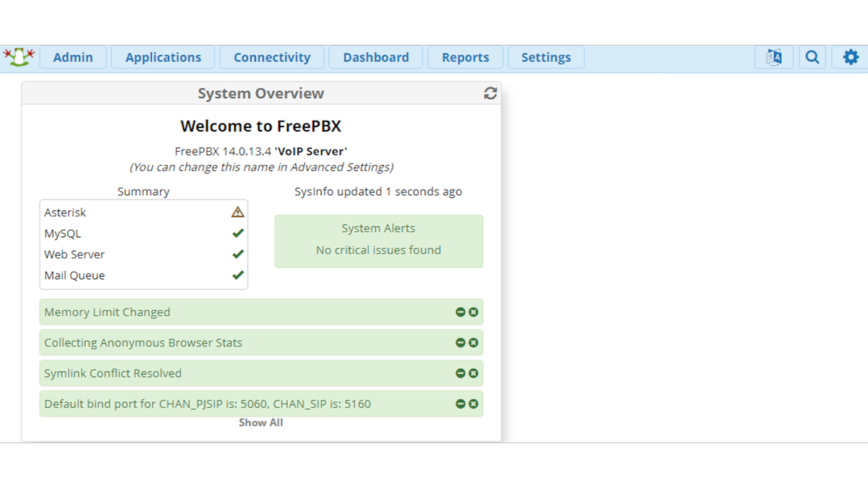The image size is (868, 488).
Task: Click the green check next to MySQL
Action: coord(237,233)
